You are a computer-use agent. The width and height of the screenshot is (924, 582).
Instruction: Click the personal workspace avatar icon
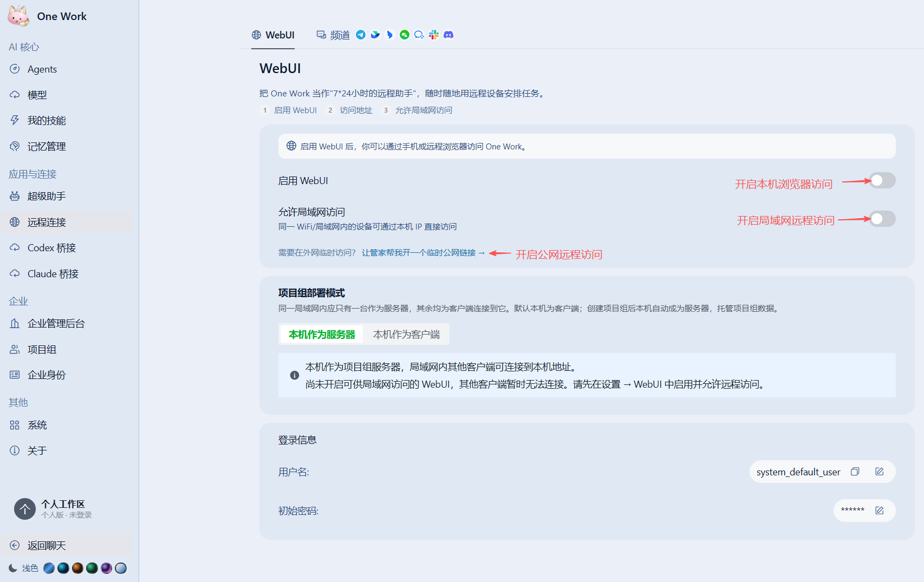(25, 509)
